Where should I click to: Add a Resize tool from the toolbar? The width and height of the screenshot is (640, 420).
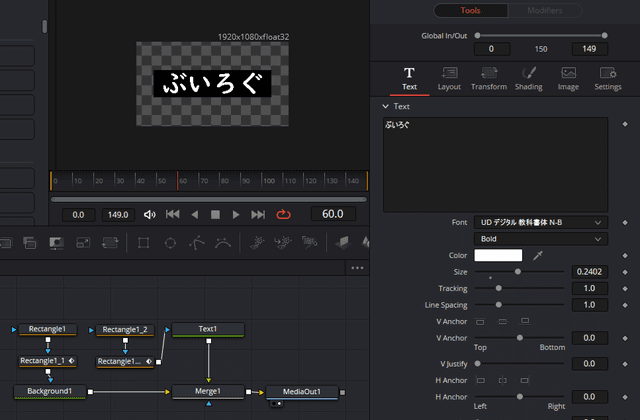point(83,243)
